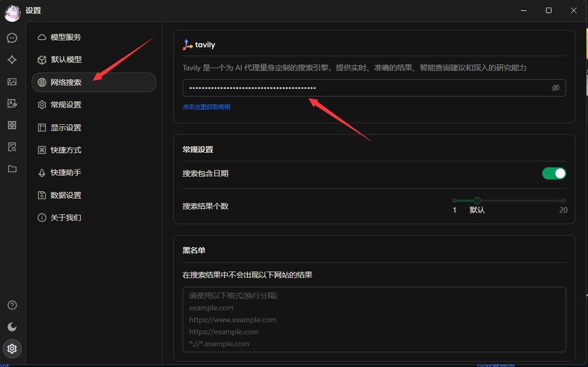Click the cloud icon beside 模型服务
Screen dimensions: 588x367
[x=42, y=37]
